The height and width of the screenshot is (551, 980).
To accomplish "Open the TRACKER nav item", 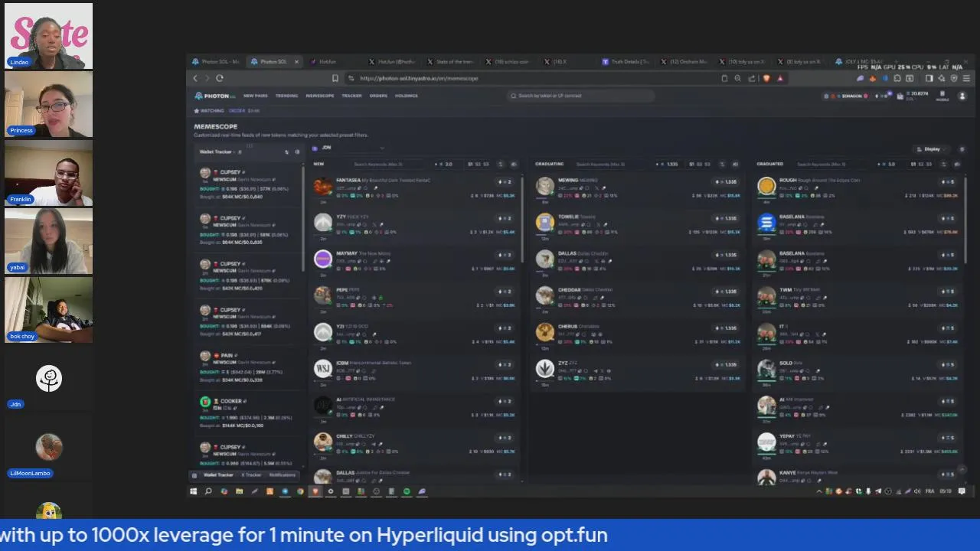I will click(351, 96).
